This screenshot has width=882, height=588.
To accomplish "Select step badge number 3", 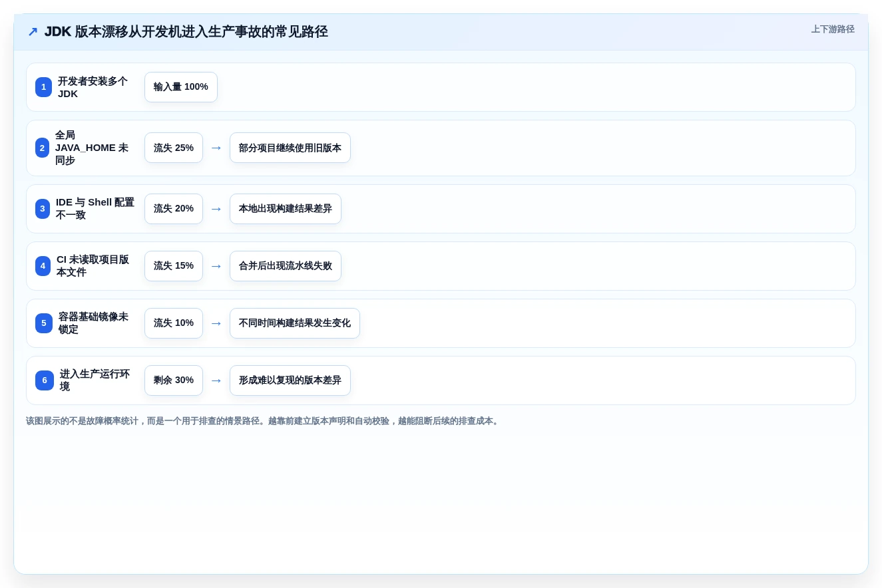I will 43,209.
